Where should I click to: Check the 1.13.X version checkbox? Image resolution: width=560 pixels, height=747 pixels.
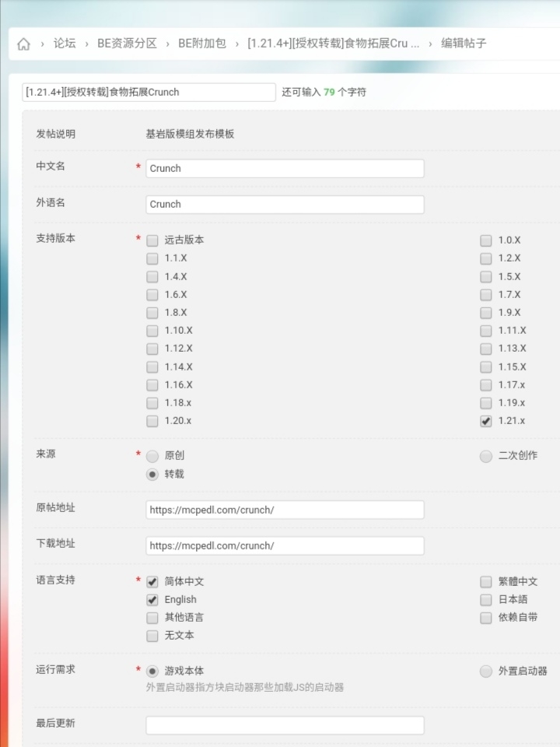point(485,349)
